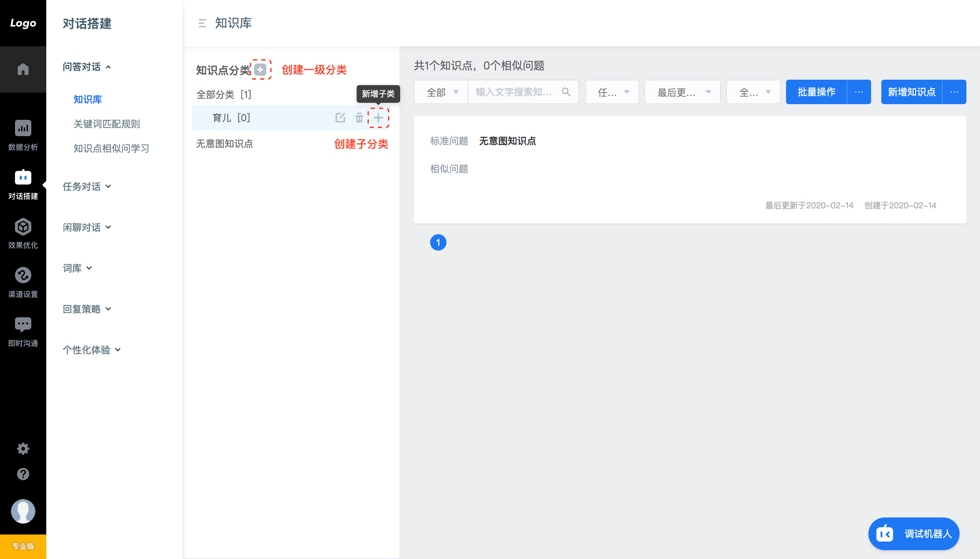The image size is (980, 559).
Task: Open the help question mark icon
Action: pyautogui.click(x=23, y=474)
